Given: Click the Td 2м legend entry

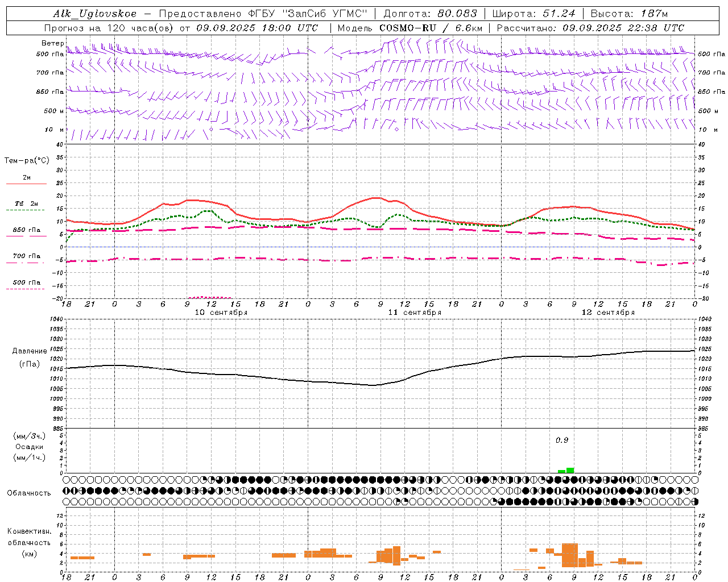Looking at the screenshot, I should [x=27, y=203].
